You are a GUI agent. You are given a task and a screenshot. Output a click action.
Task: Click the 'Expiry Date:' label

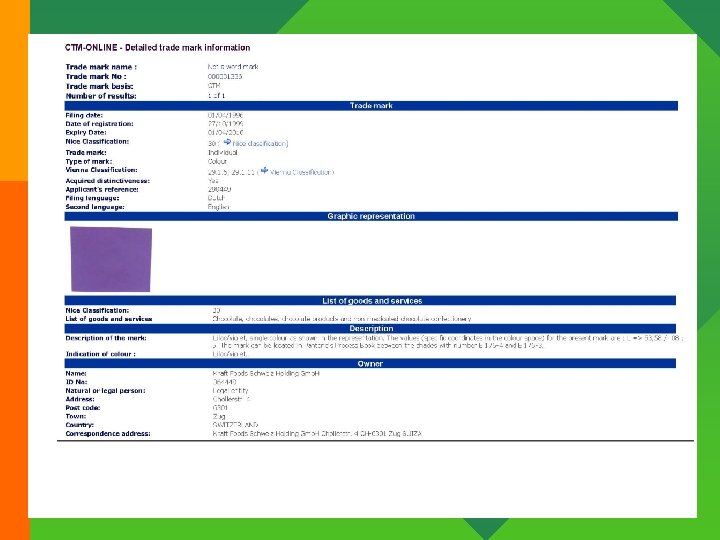85,133
